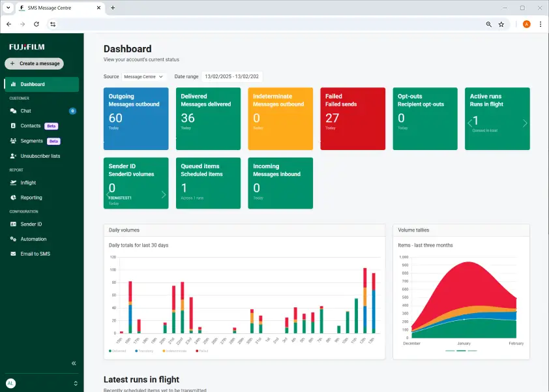Expand the account switcher at sidebar bottom

(75, 384)
